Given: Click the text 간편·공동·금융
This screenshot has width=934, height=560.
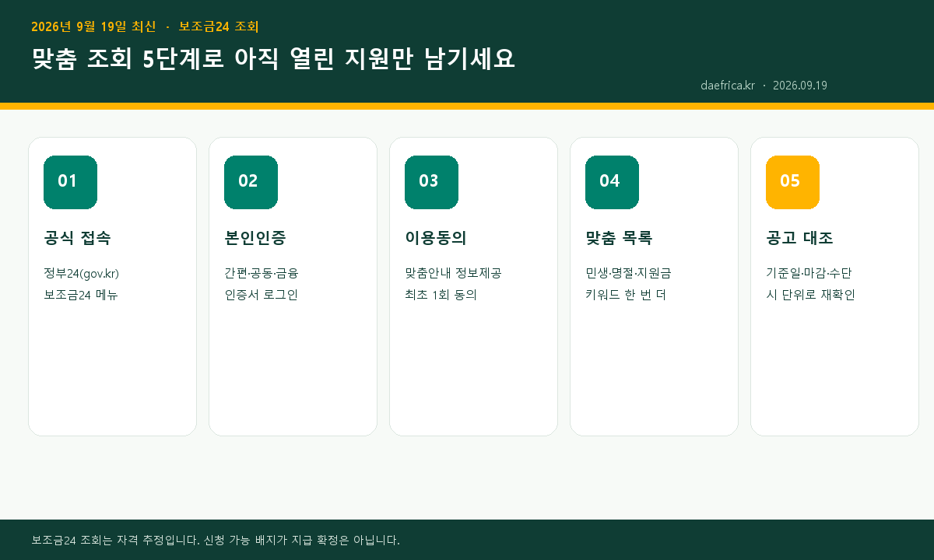Looking at the screenshot, I should [x=261, y=273].
